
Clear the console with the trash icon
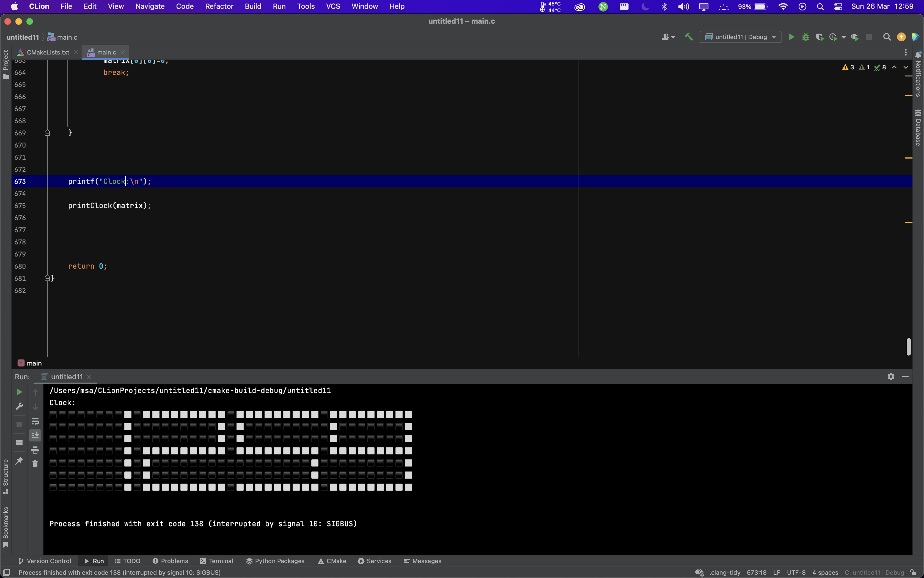coord(35,464)
